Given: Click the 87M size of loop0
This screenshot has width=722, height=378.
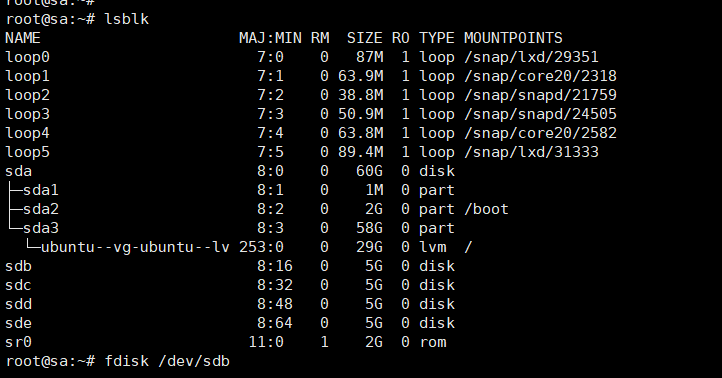Looking at the screenshot, I should (369, 57).
